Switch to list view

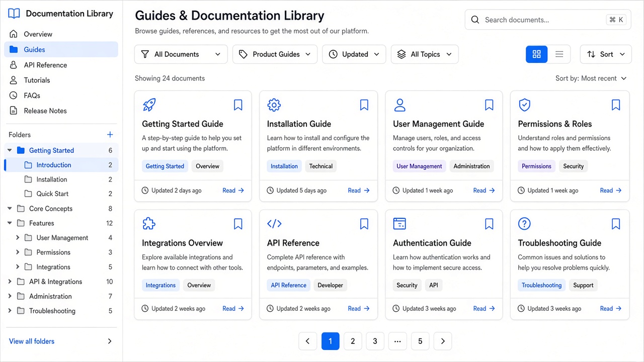tap(559, 54)
